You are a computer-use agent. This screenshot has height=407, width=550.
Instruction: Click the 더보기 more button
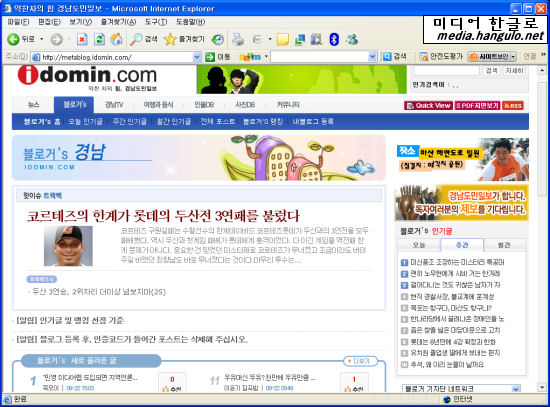pyautogui.click(x=361, y=361)
